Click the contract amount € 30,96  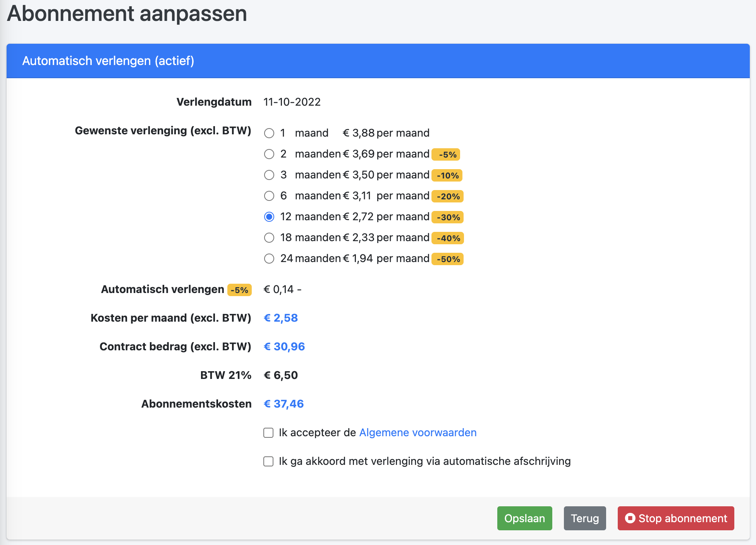(x=284, y=346)
